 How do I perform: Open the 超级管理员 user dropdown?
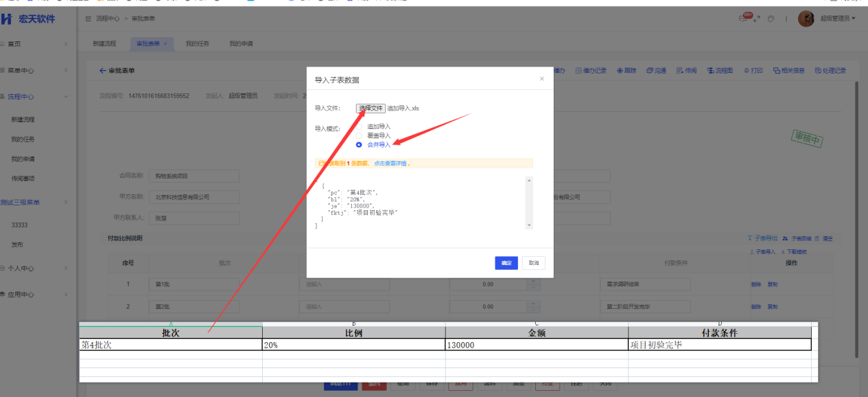pyautogui.click(x=838, y=19)
